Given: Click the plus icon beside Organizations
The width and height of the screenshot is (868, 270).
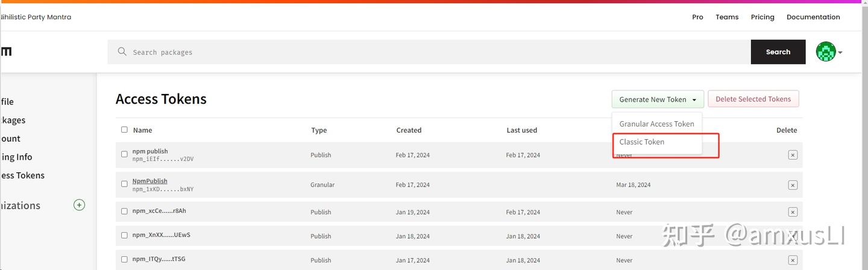Looking at the screenshot, I should pos(79,205).
